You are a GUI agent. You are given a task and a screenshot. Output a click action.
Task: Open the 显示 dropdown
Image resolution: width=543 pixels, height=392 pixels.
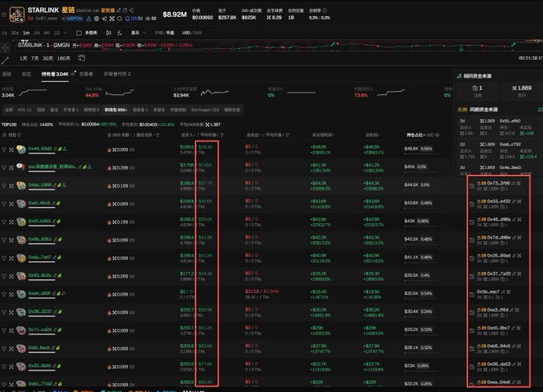click(138, 33)
